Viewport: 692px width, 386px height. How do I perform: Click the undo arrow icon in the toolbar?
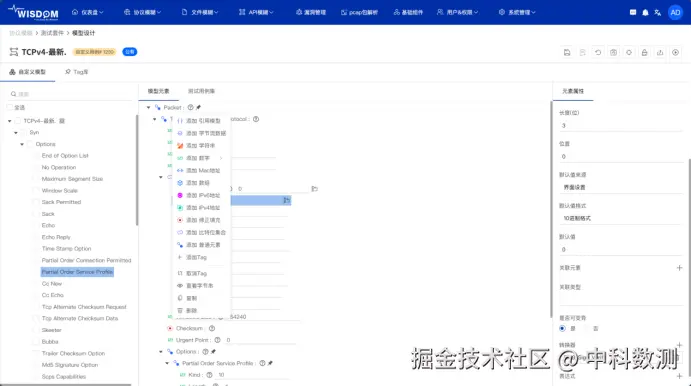pyautogui.click(x=598, y=52)
